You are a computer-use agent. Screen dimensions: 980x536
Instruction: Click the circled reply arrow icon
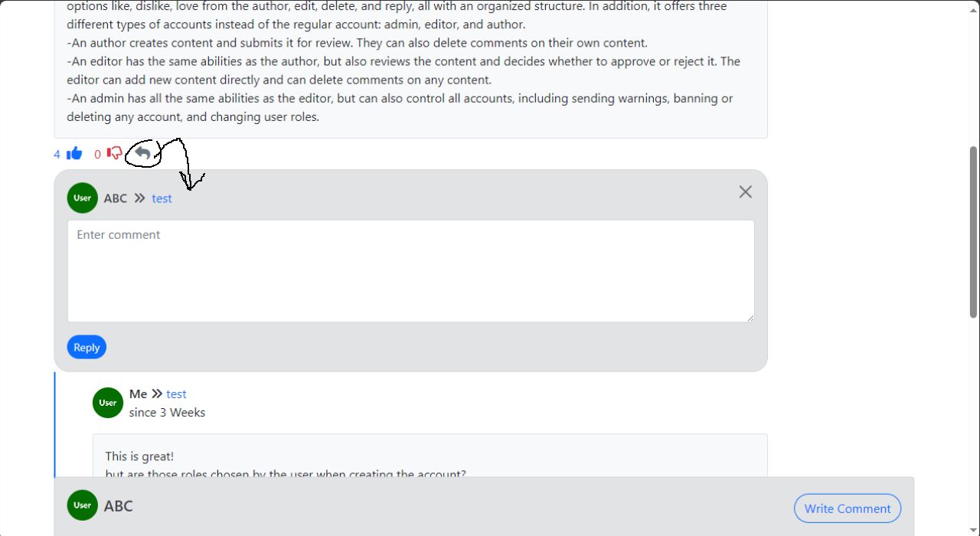tap(142, 153)
